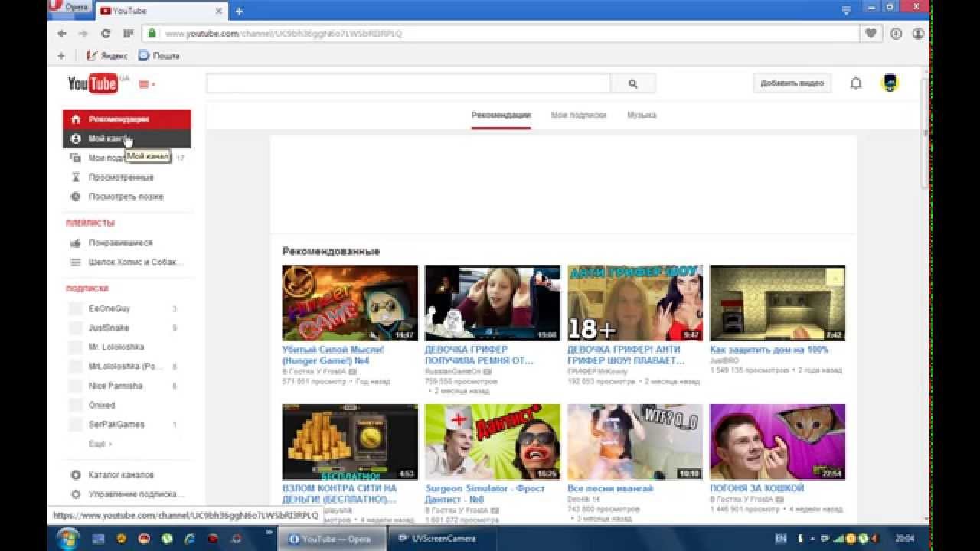Screen dimensions: 980x551
Task: Open browser downloads icon
Action: (896, 34)
